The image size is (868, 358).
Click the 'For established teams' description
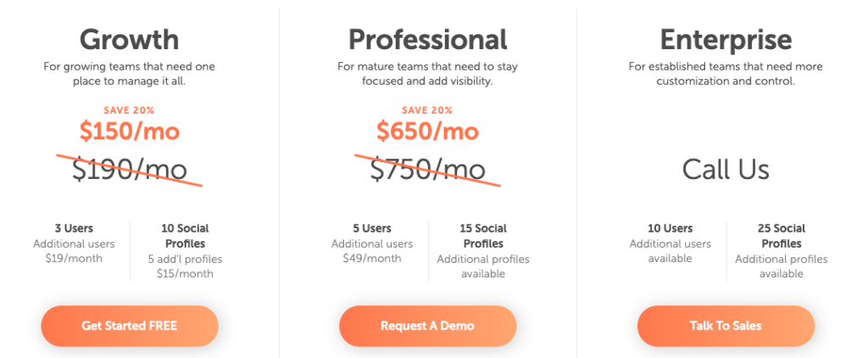[726, 74]
